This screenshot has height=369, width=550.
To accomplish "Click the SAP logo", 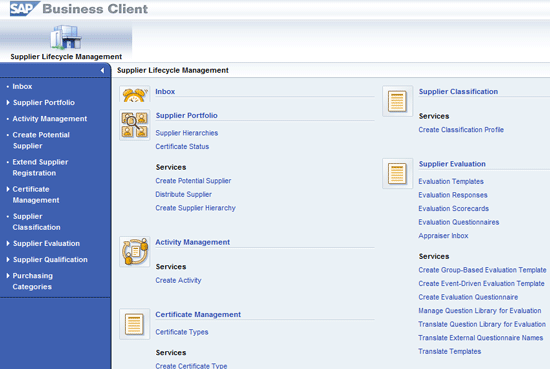I will (25, 9).
